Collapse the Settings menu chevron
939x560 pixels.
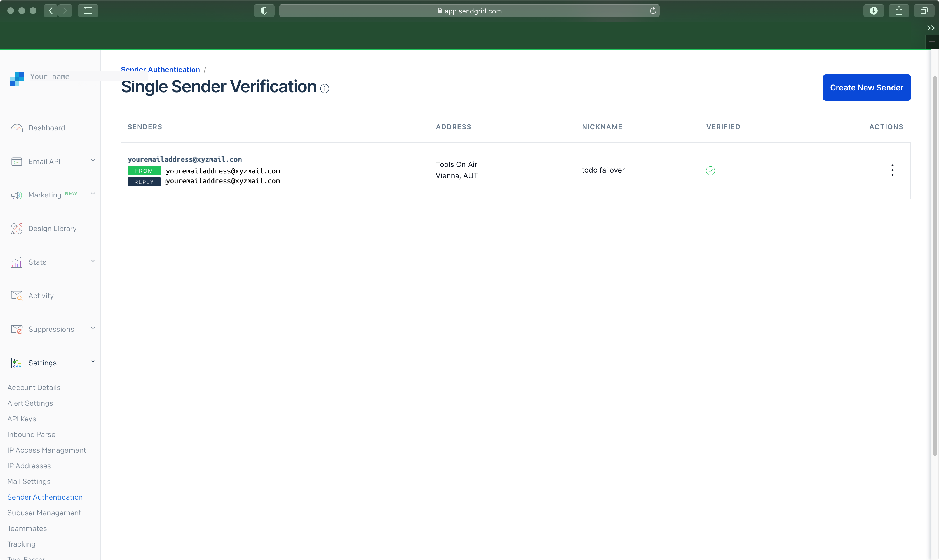pyautogui.click(x=93, y=362)
